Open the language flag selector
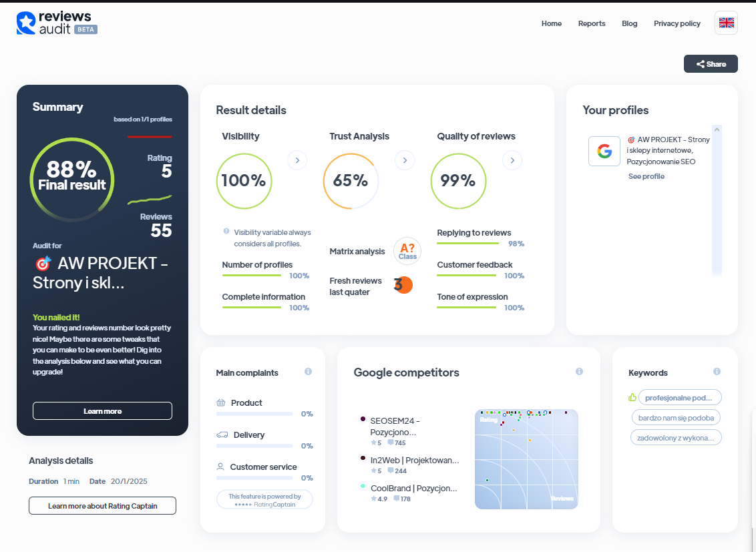 726,23
